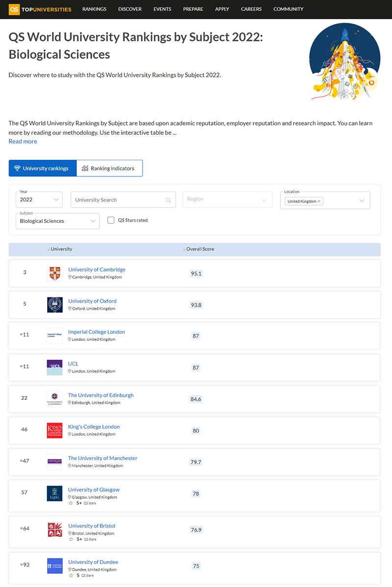Select the University rankings tab

point(43,168)
